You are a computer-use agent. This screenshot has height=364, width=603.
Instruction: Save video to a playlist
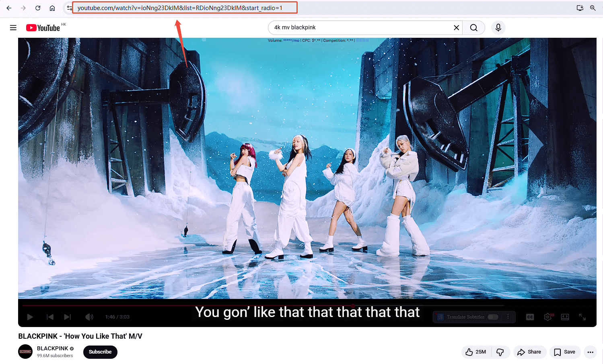click(x=565, y=352)
